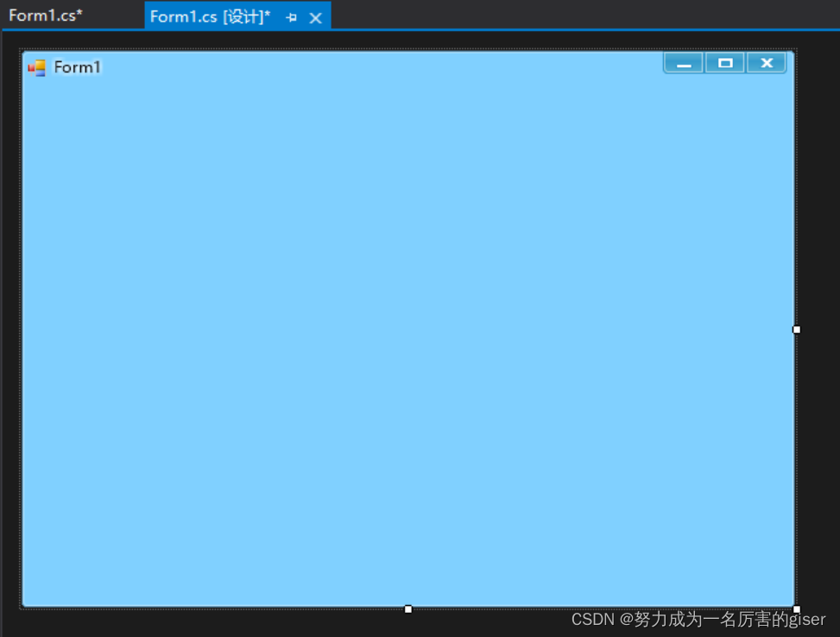Click the Form1 close X button
Screen dimensions: 840x637
pos(767,63)
